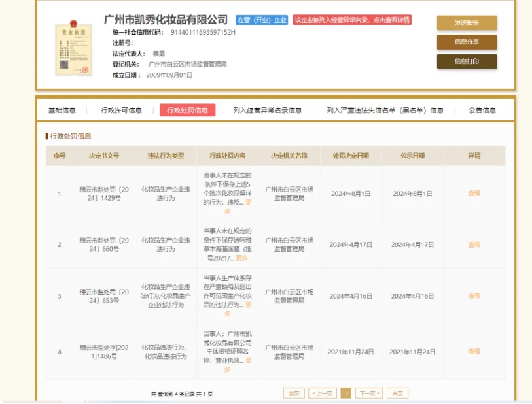Image resolution: width=532 pixels, height=404 pixels.
Task: Click document number 穗云市监处罚〔2024〕653号
Action: point(104,296)
